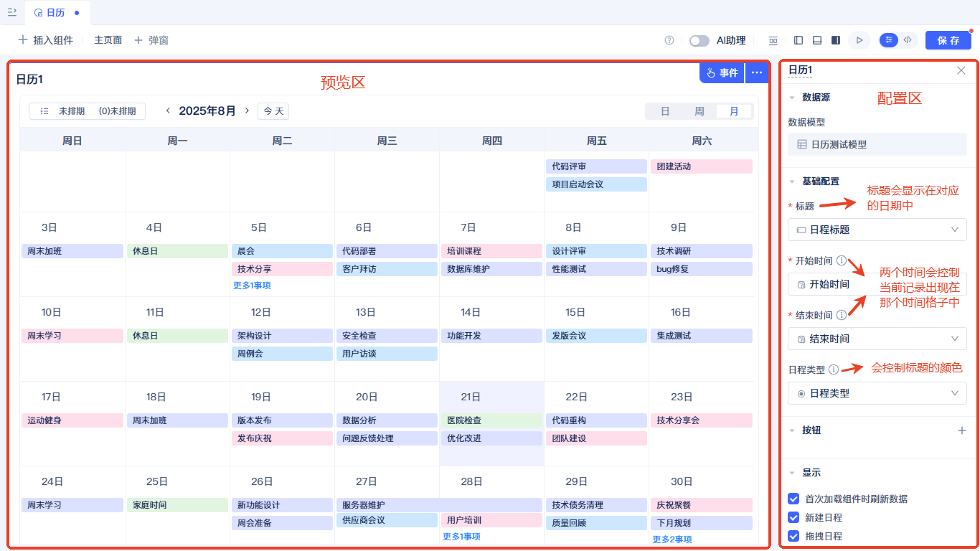Close the 日历1 configuration panel

[961, 70]
